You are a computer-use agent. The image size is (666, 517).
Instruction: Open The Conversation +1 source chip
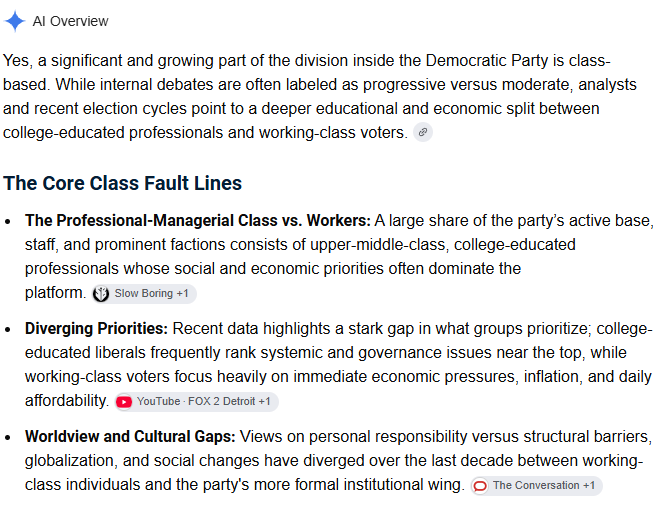click(x=536, y=486)
